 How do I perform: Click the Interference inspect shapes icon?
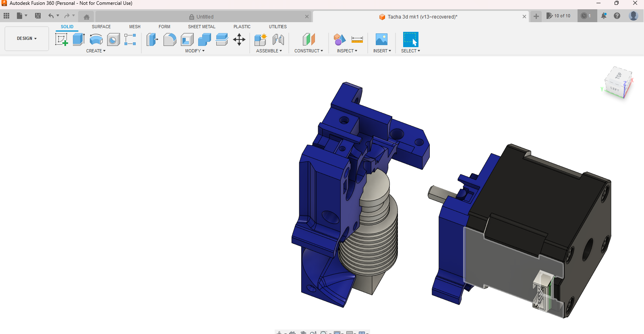point(340,39)
